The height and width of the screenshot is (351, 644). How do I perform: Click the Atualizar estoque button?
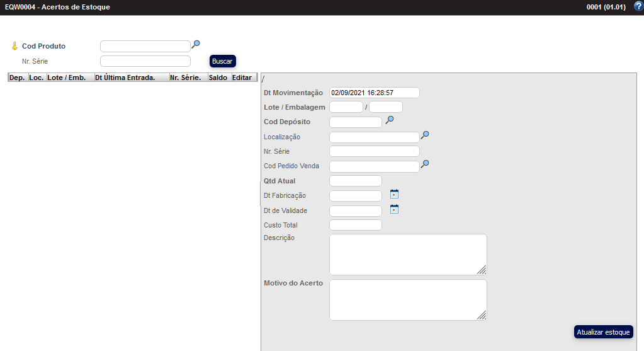(x=603, y=332)
